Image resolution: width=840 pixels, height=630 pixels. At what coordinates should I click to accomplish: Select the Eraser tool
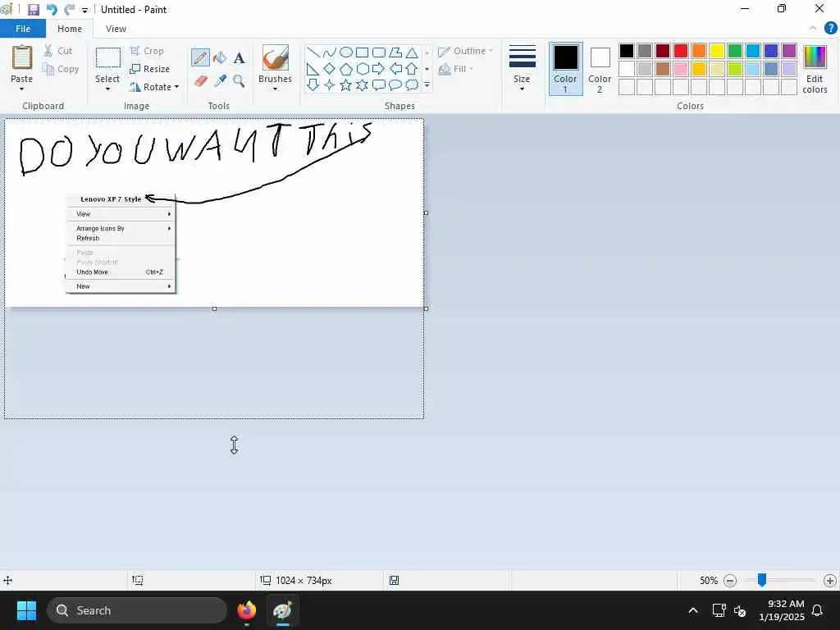[x=200, y=81]
